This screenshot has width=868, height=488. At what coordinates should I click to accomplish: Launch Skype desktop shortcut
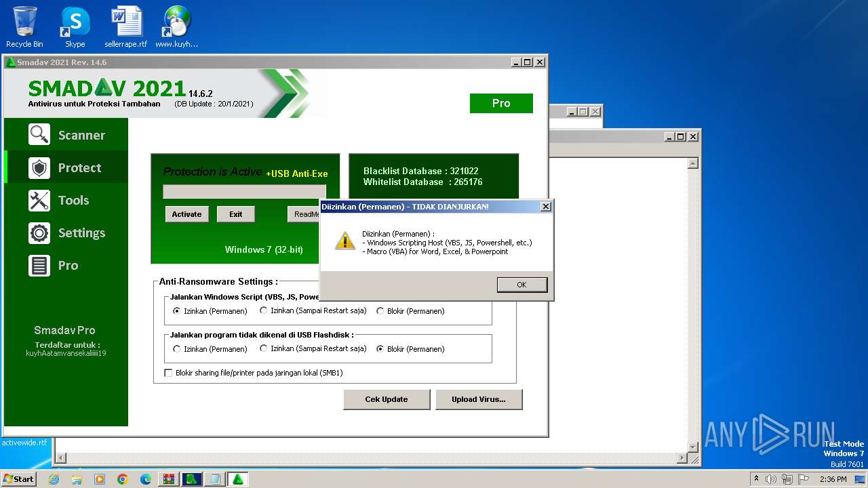tap(75, 27)
